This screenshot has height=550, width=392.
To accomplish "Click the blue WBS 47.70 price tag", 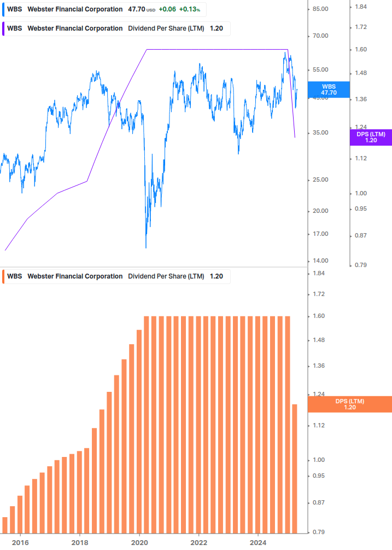I will click(x=329, y=89).
